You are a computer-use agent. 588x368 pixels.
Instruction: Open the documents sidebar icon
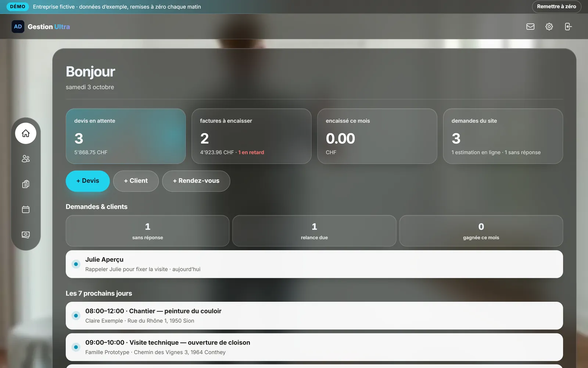pyautogui.click(x=26, y=184)
